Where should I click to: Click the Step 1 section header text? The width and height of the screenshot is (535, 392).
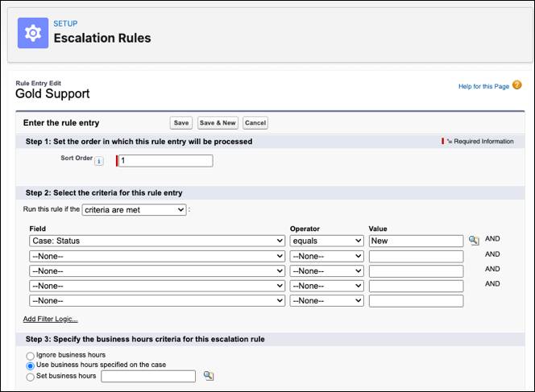coord(139,142)
